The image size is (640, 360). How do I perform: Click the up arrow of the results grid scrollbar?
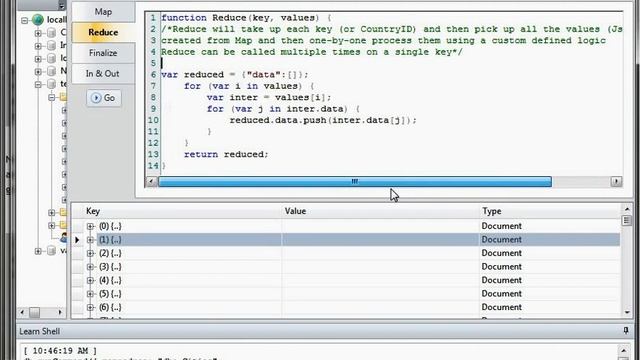pyautogui.click(x=627, y=209)
